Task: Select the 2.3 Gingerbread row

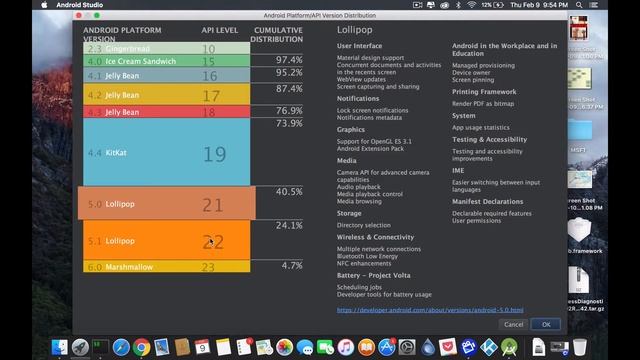Action: [x=167, y=49]
